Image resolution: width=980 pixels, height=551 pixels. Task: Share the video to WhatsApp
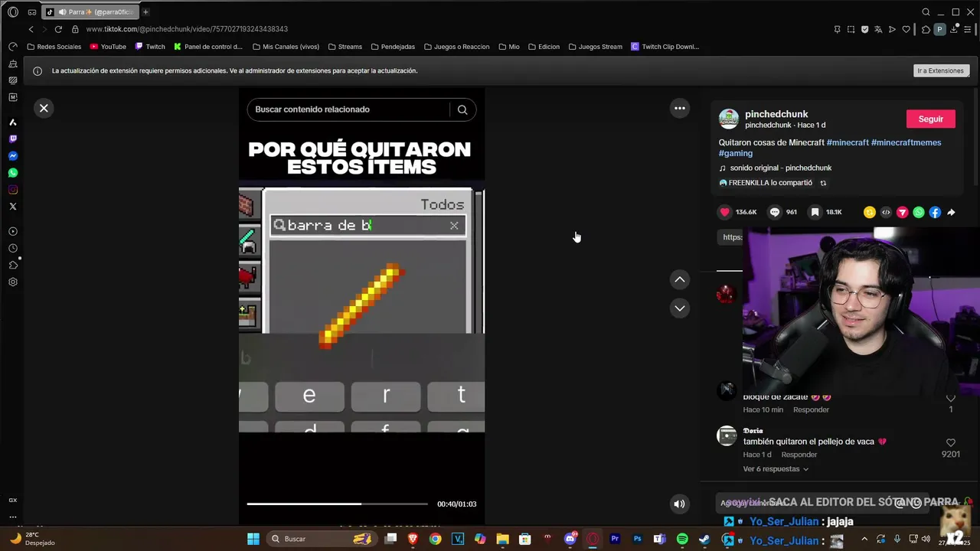(x=919, y=212)
